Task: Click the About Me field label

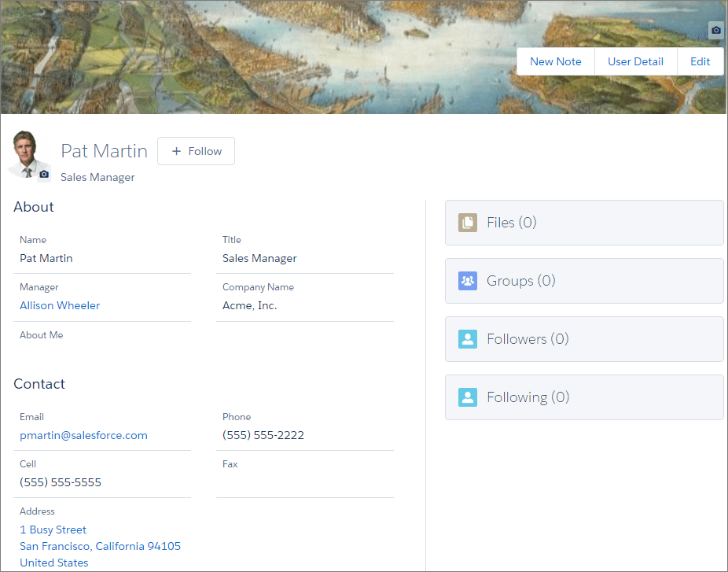Action: [x=42, y=335]
